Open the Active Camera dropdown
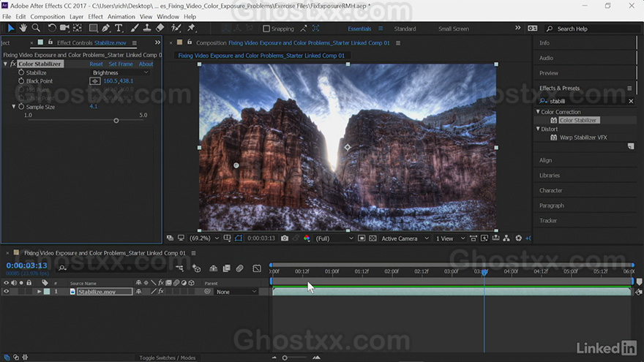Image resolution: width=644 pixels, height=362 pixels. click(x=405, y=238)
